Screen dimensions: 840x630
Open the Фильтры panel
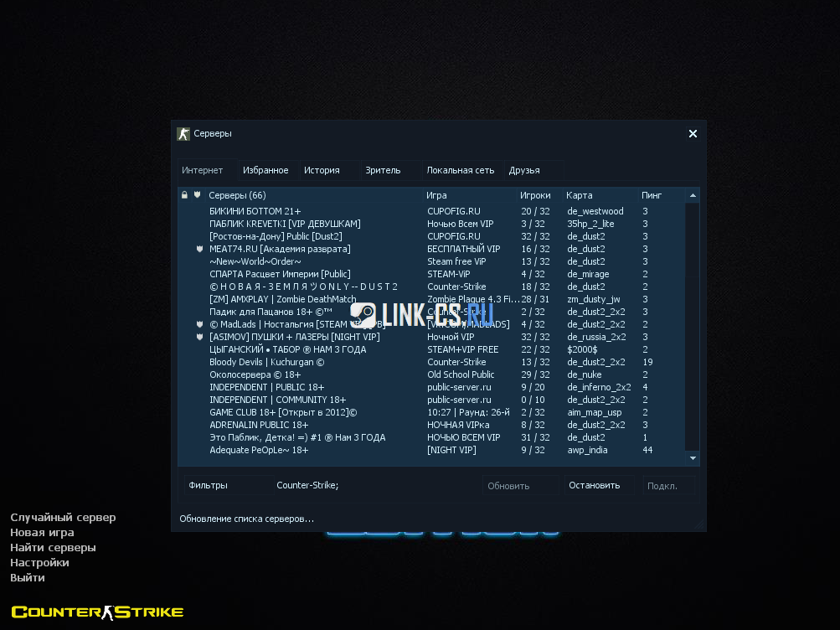click(x=208, y=485)
